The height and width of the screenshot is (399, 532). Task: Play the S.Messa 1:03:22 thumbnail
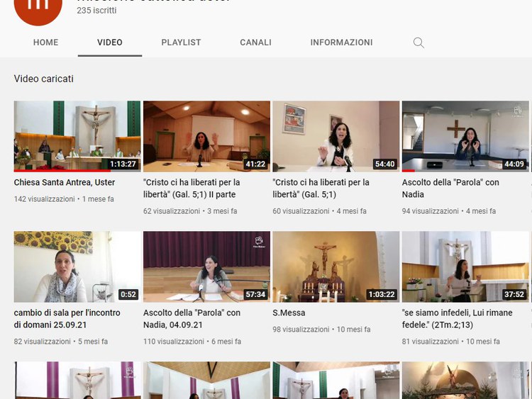[x=336, y=266]
